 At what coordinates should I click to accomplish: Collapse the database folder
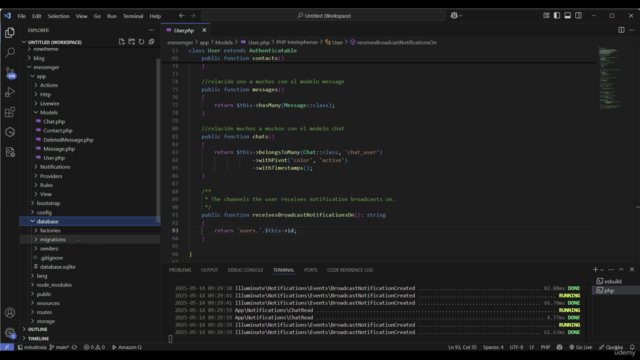pyautogui.click(x=48, y=221)
